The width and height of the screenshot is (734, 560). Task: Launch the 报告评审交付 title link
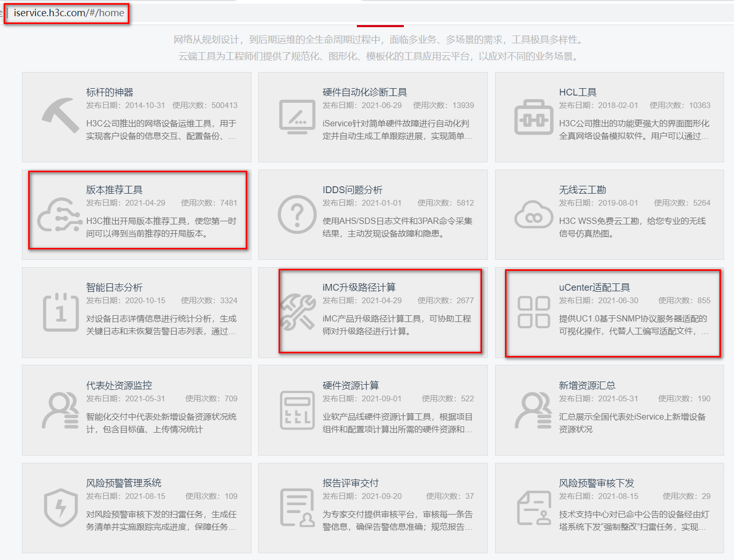[351, 483]
